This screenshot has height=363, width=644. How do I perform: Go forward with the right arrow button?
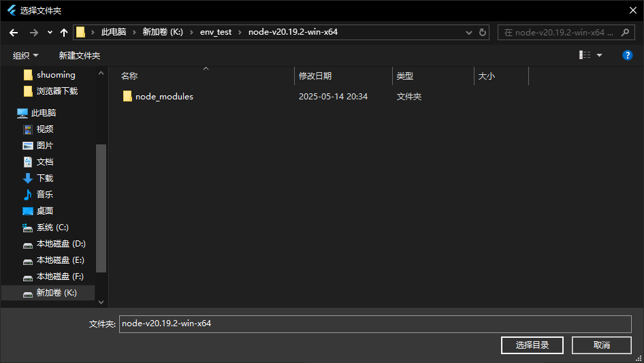point(34,33)
